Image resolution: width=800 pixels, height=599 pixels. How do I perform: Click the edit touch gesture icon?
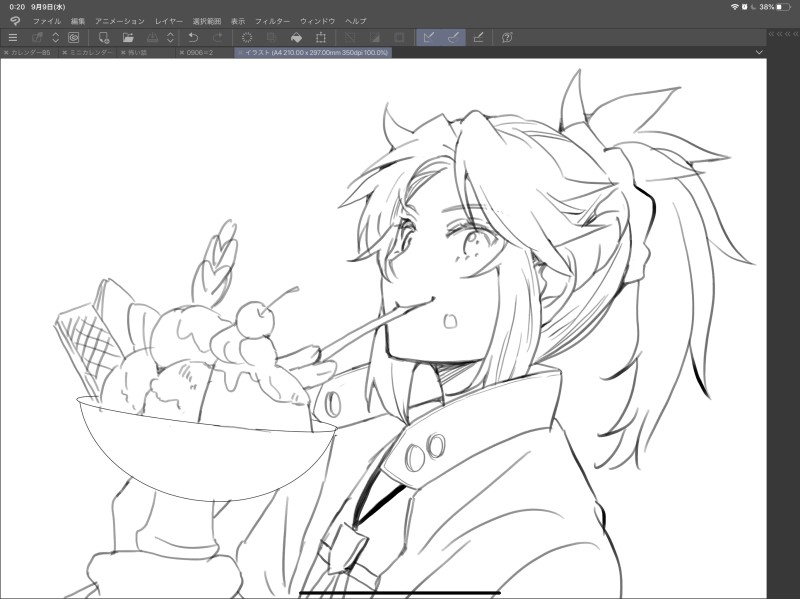tap(37, 37)
